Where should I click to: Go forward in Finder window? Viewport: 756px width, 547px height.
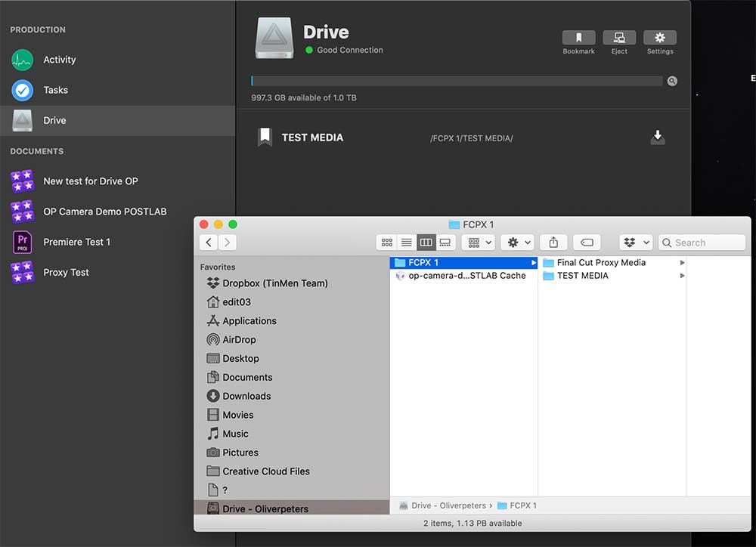coord(227,243)
